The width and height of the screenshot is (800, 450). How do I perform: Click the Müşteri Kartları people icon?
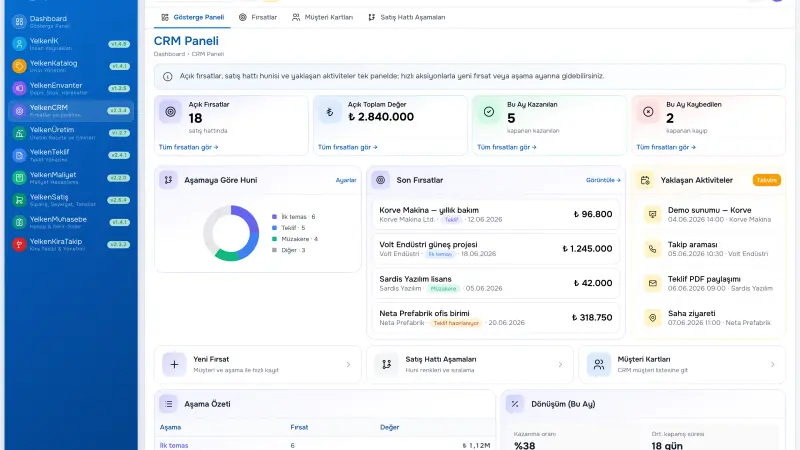point(598,364)
